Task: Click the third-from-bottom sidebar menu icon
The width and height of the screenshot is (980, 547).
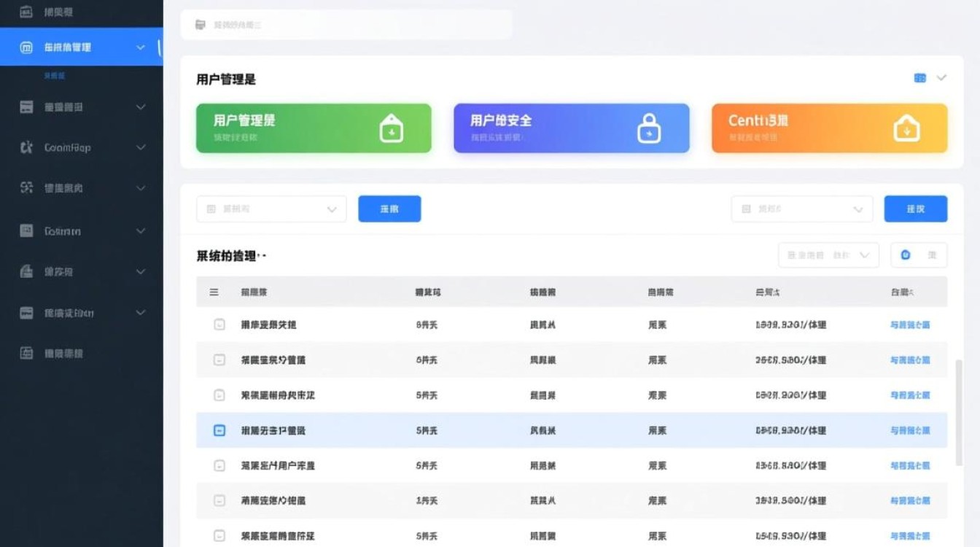Action: [x=26, y=271]
